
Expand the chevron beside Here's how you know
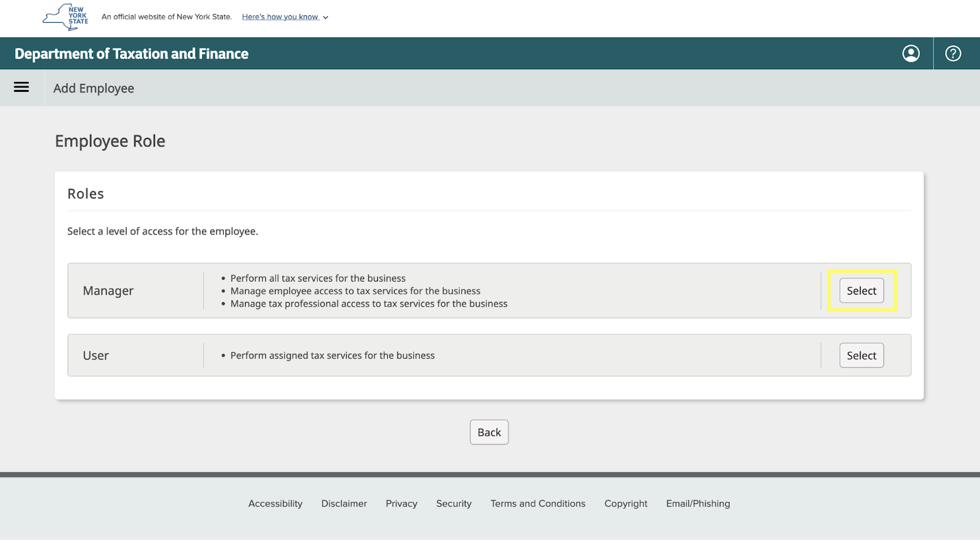click(x=326, y=18)
